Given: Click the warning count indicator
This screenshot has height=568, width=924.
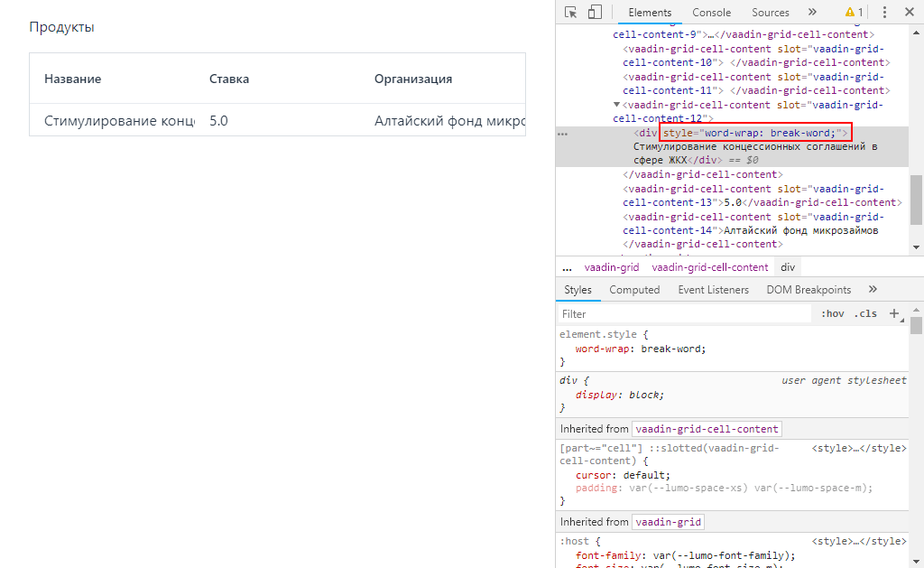Looking at the screenshot, I should (854, 13).
